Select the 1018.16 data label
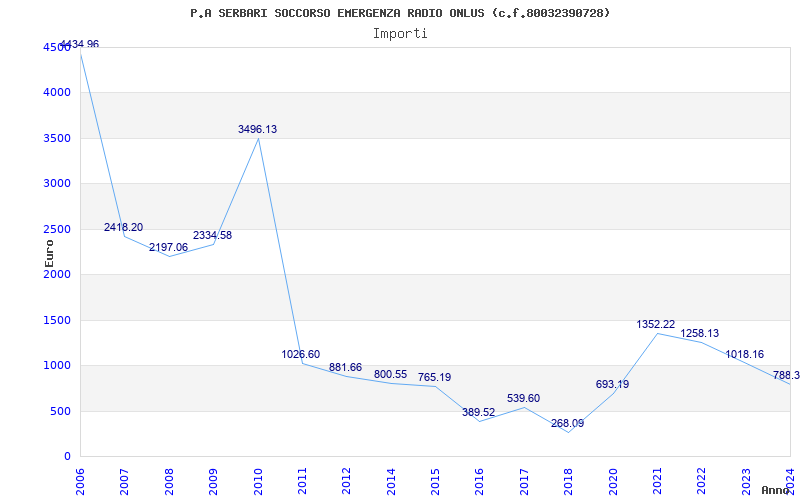This screenshot has height=500, width=800. point(744,355)
